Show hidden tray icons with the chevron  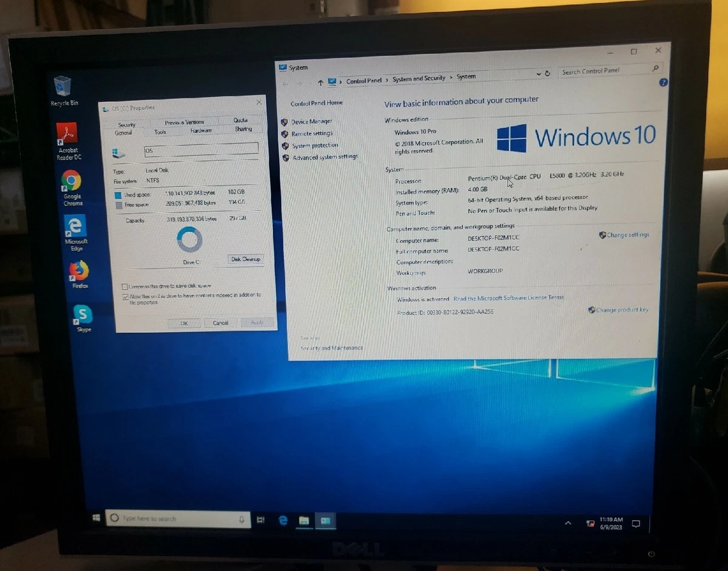pos(568,522)
